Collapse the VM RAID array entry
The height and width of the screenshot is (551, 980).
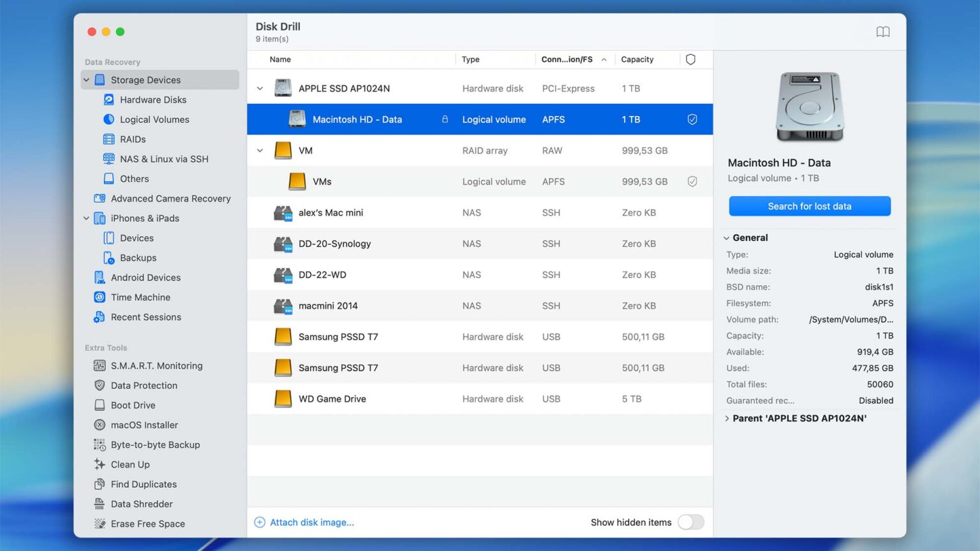tap(260, 151)
